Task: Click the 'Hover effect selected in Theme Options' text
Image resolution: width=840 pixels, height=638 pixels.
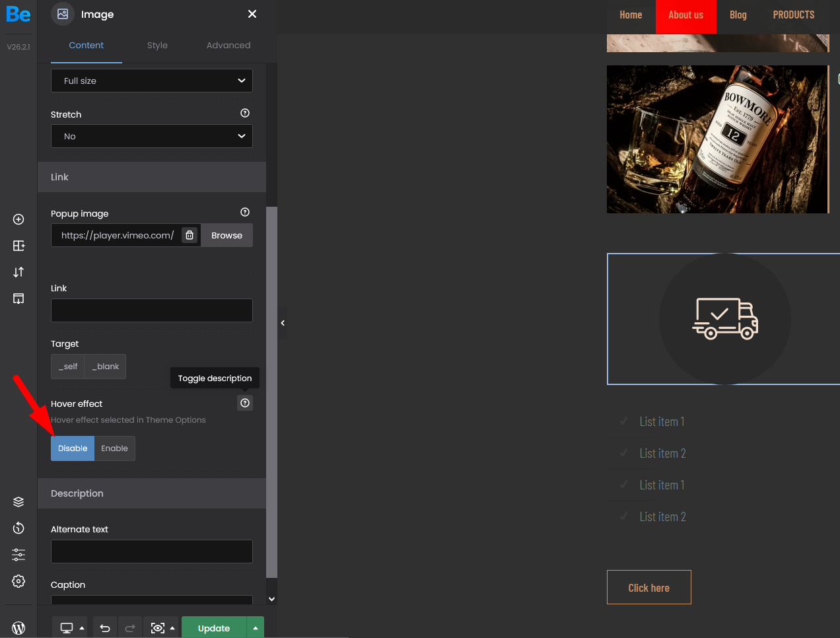Action: click(128, 420)
